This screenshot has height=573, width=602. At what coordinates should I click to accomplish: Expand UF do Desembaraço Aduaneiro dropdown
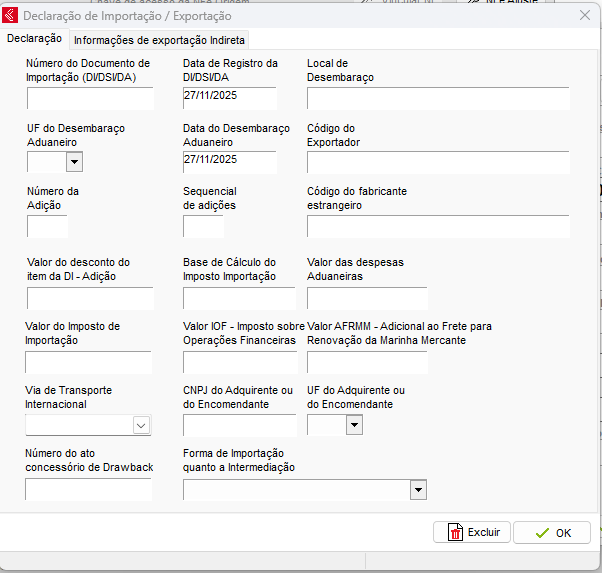[x=75, y=162]
